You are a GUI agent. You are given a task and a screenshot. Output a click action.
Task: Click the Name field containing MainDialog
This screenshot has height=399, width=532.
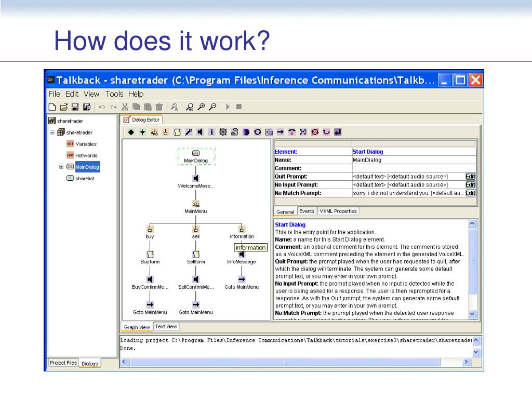tap(414, 160)
